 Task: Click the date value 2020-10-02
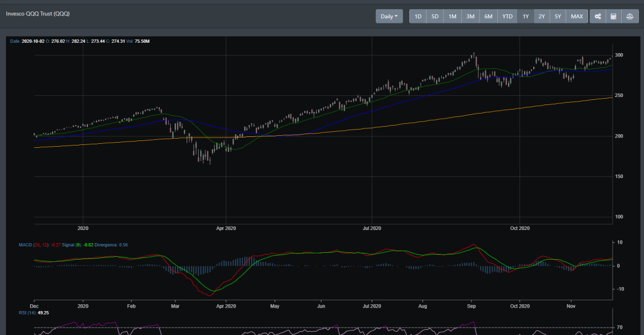click(33, 42)
